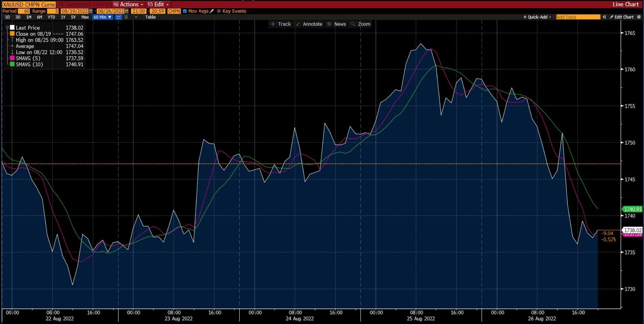This screenshot has height=324, width=644.
Task: Open the end date calendar picker
Action: [x=127, y=11]
